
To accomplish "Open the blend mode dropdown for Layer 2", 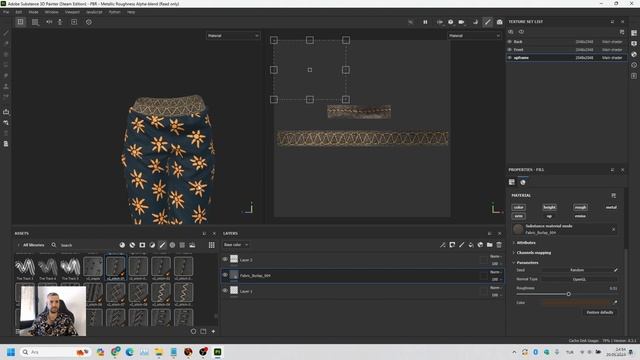I will [495, 256].
